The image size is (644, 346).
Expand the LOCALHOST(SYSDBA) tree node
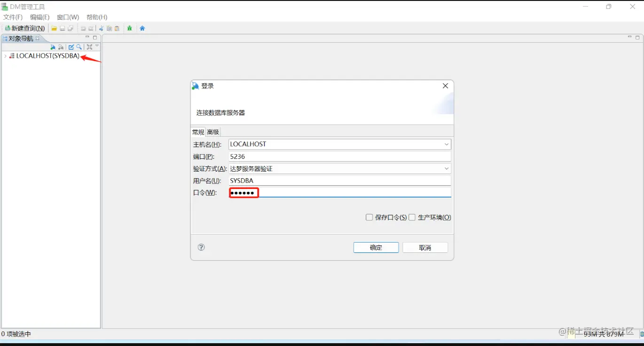coord(5,56)
